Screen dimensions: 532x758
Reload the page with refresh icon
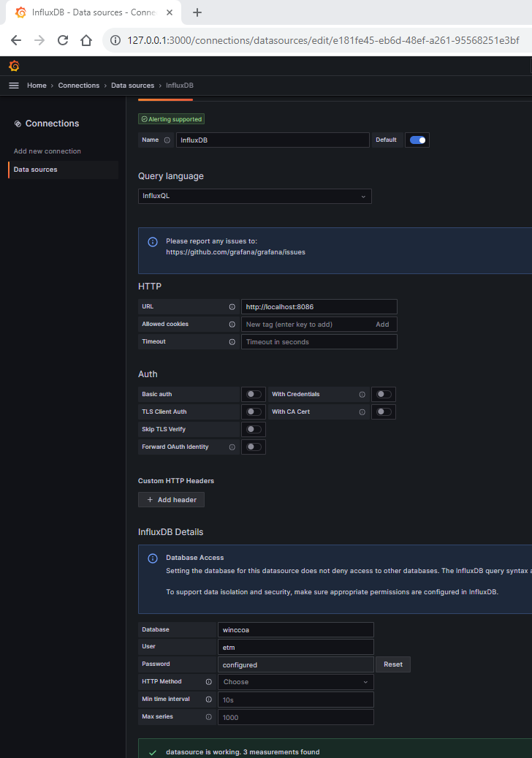63,40
